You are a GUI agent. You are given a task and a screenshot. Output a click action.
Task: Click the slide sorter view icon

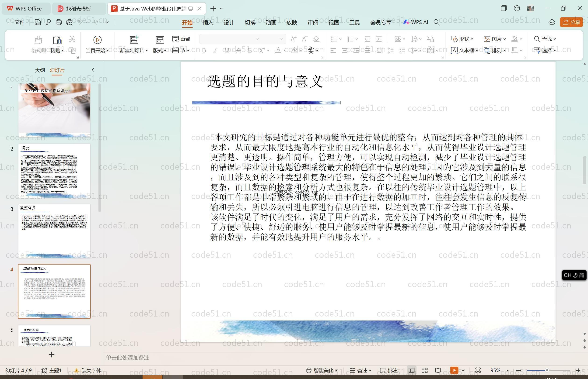(424, 370)
